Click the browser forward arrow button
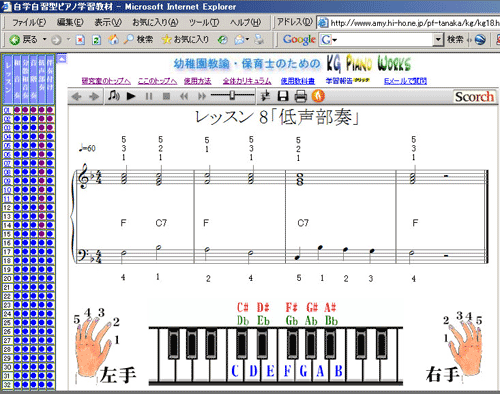The height and width of the screenshot is (394, 500). 56,40
